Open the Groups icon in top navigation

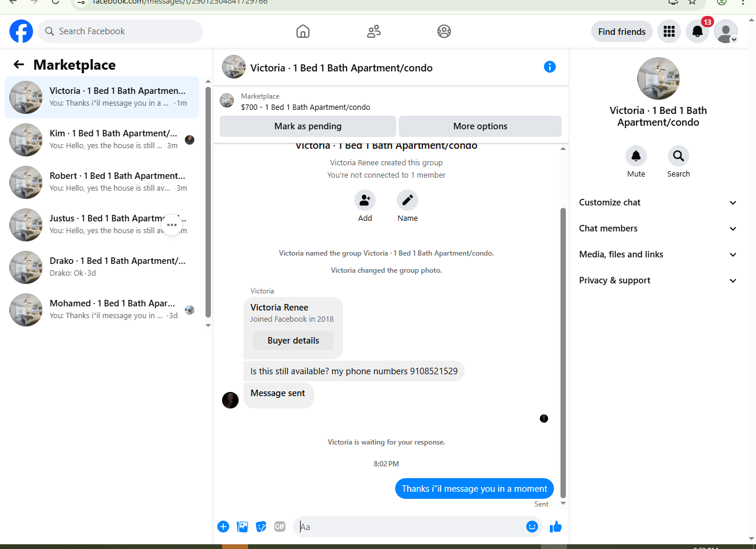[444, 31]
